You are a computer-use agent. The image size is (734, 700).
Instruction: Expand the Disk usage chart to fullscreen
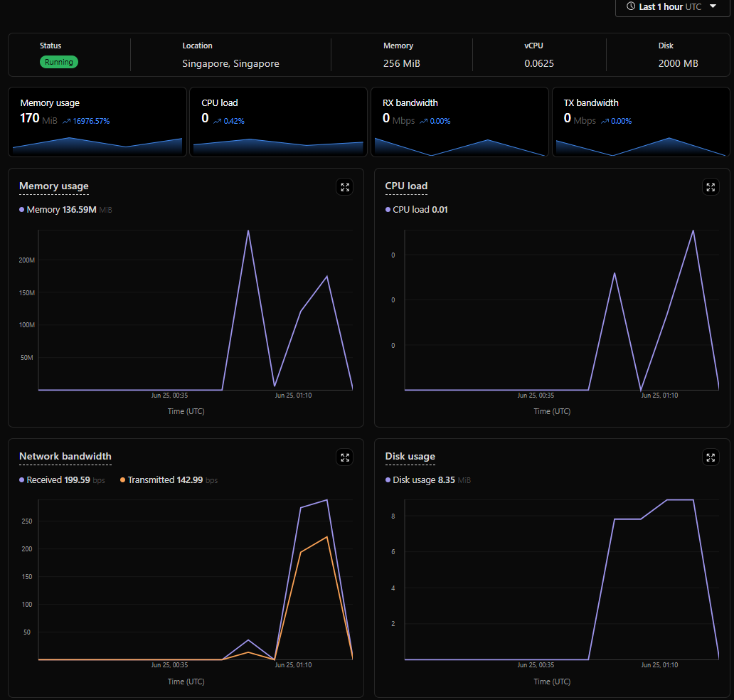point(711,457)
